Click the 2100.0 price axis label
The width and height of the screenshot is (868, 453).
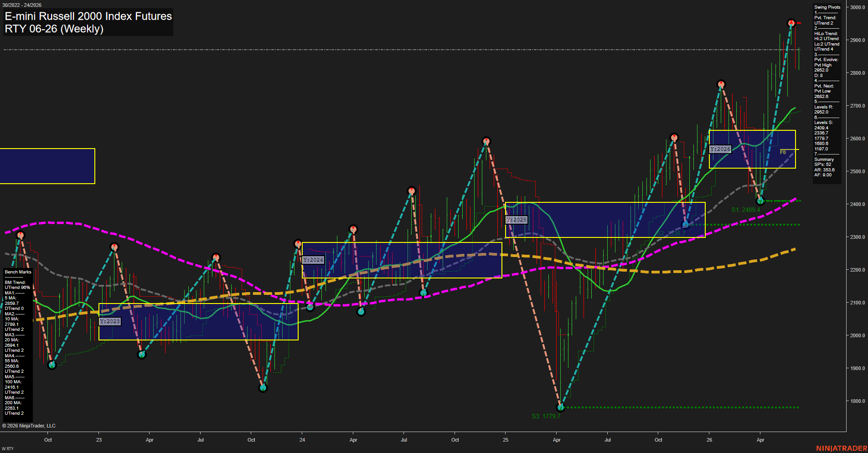[x=858, y=303]
